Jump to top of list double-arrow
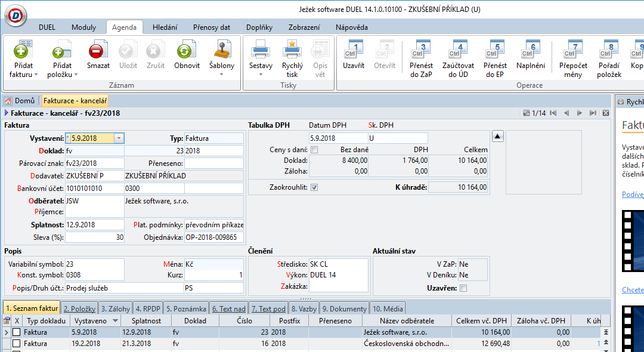Viewport: 644px width, 352px height. [606, 332]
